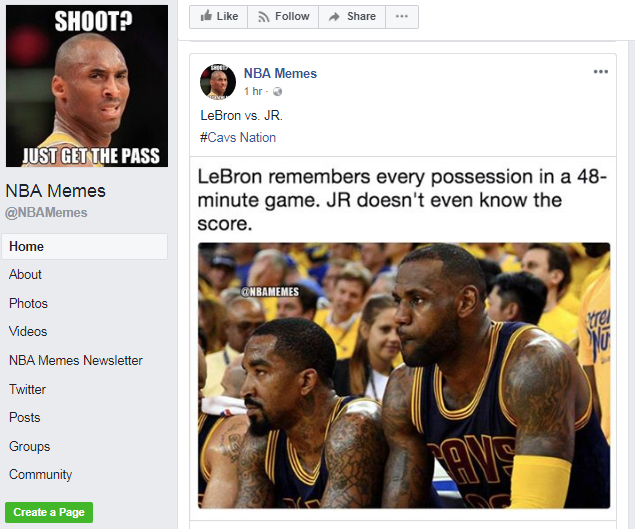
Task: Open the #Cavs Nation hashtag link
Action: click(x=238, y=137)
